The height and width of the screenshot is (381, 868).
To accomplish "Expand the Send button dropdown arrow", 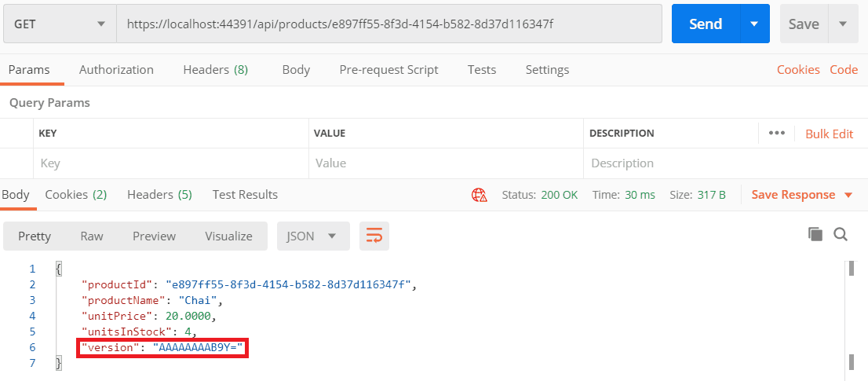I will pyautogui.click(x=754, y=24).
